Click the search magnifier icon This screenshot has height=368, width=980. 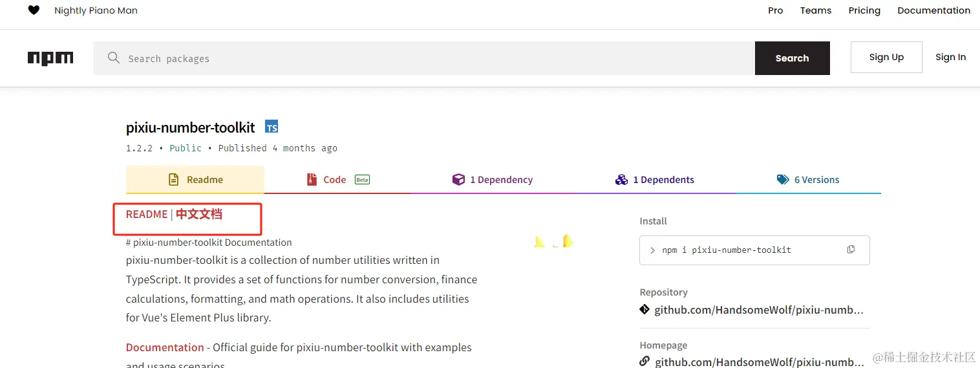(x=114, y=58)
